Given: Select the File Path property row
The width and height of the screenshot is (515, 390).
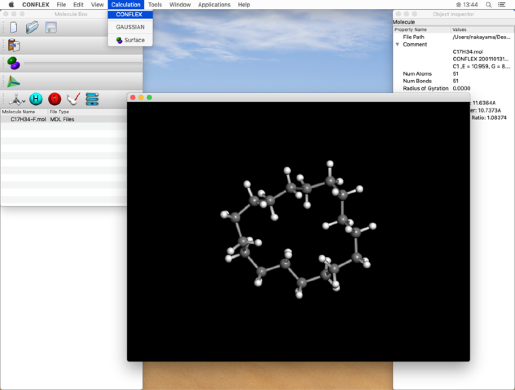Looking at the screenshot, I should [454, 37].
